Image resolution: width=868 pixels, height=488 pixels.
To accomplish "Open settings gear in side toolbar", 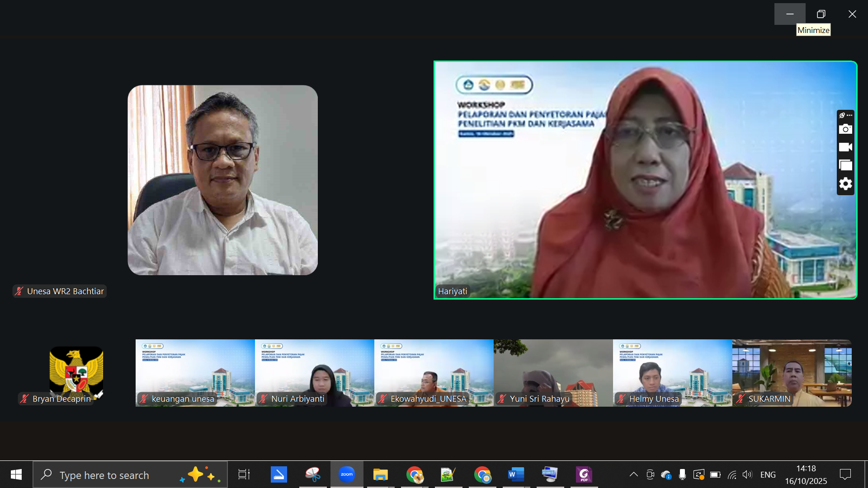I will point(845,184).
